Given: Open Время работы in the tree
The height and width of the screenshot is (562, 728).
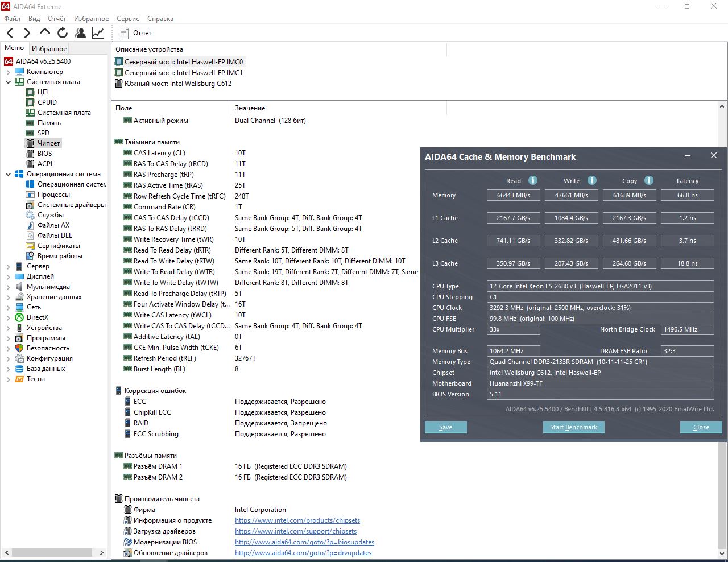Looking at the screenshot, I should pyautogui.click(x=60, y=256).
